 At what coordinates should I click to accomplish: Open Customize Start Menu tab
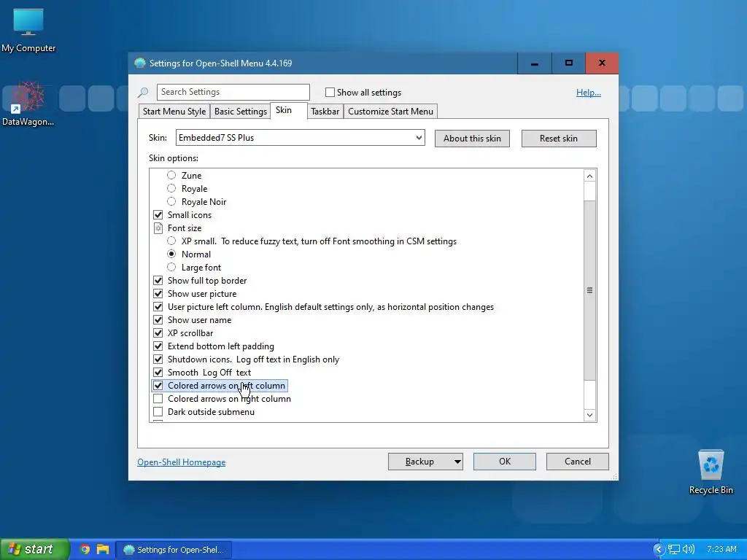pos(391,112)
